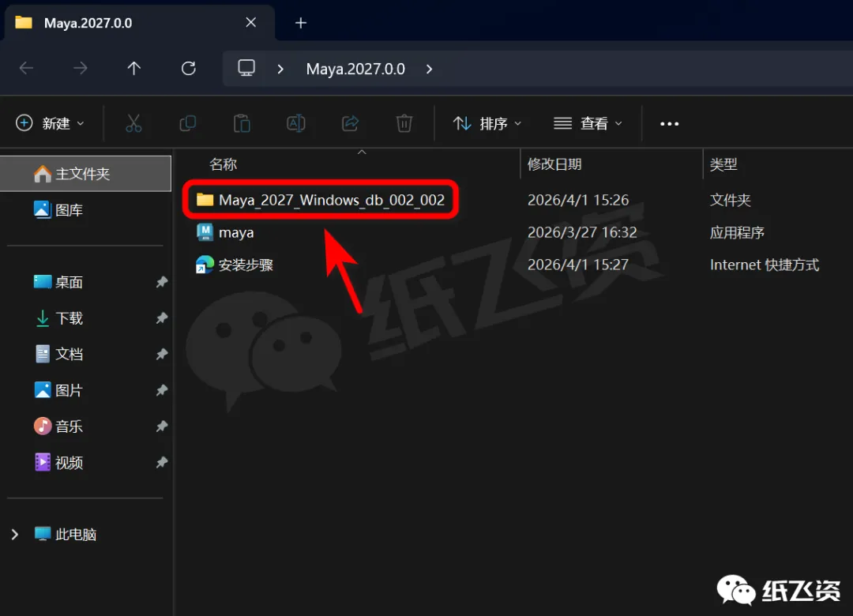Viewport: 853px width, 616px height.
Task: Open the 排序 (Sort) dropdown
Action: point(487,123)
